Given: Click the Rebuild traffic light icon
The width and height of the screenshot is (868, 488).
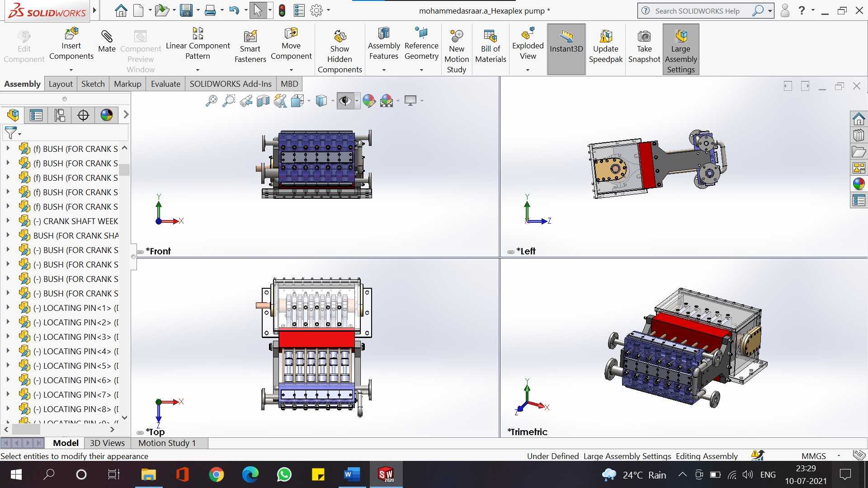Looking at the screenshot, I should tap(282, 10).
